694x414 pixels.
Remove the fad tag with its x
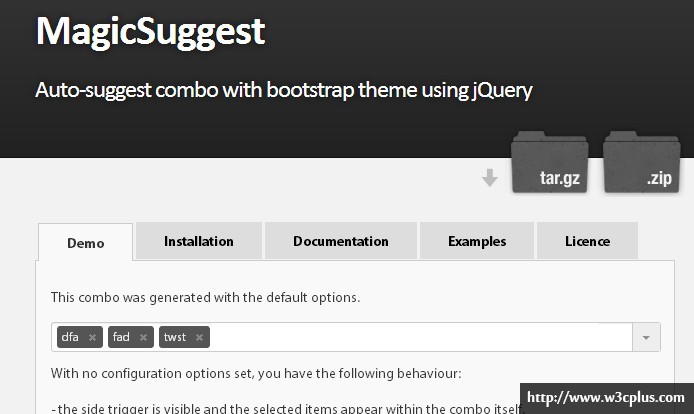(x=144, y=338)
